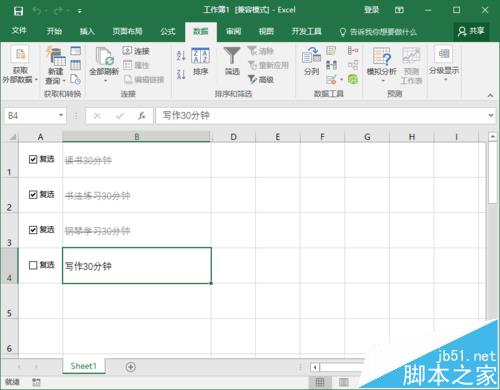This screenshot has width=500, height=390.
Task: Click the 登录 sign-in link
Action: pyautogui.click(x=371, y=10)
